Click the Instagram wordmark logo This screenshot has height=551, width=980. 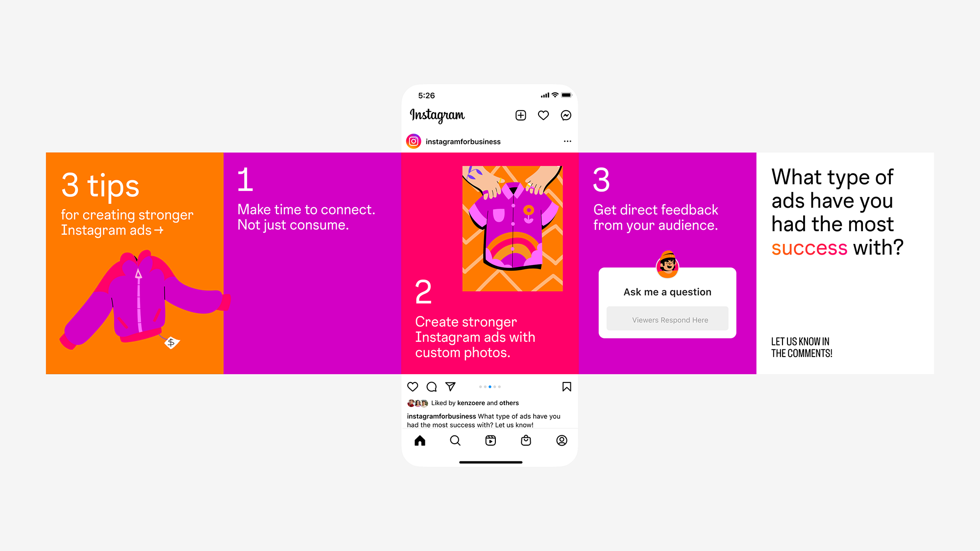coord(437,116)
